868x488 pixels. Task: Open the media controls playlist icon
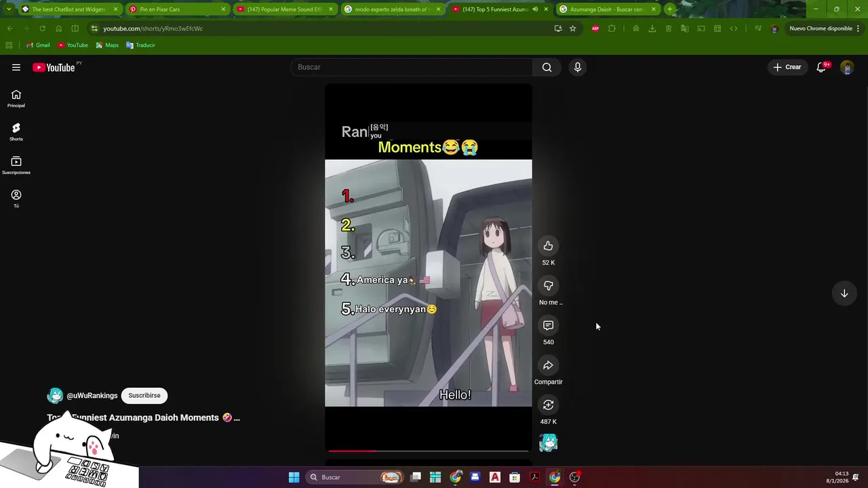click(x=757, y=28)
